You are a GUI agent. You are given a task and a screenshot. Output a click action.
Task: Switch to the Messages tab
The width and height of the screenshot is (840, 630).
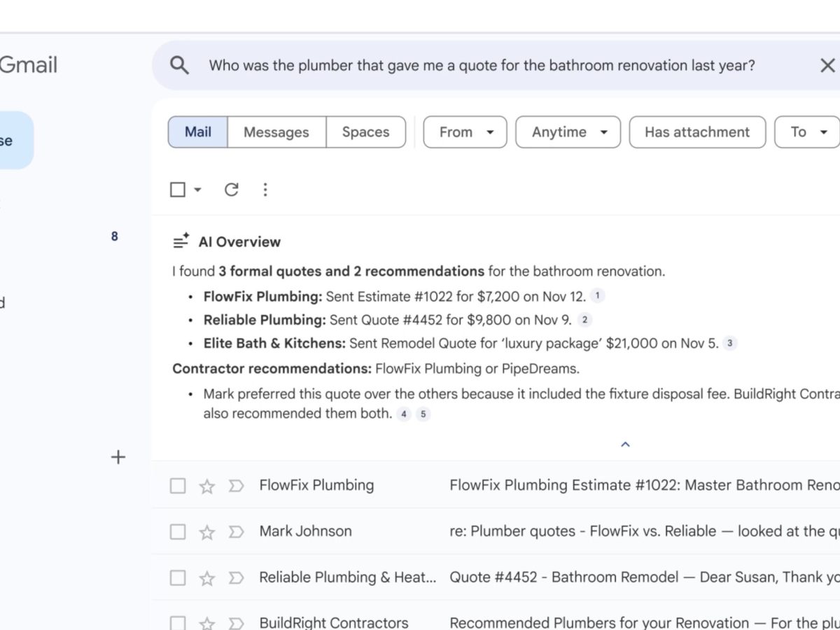tap(276, 132)
